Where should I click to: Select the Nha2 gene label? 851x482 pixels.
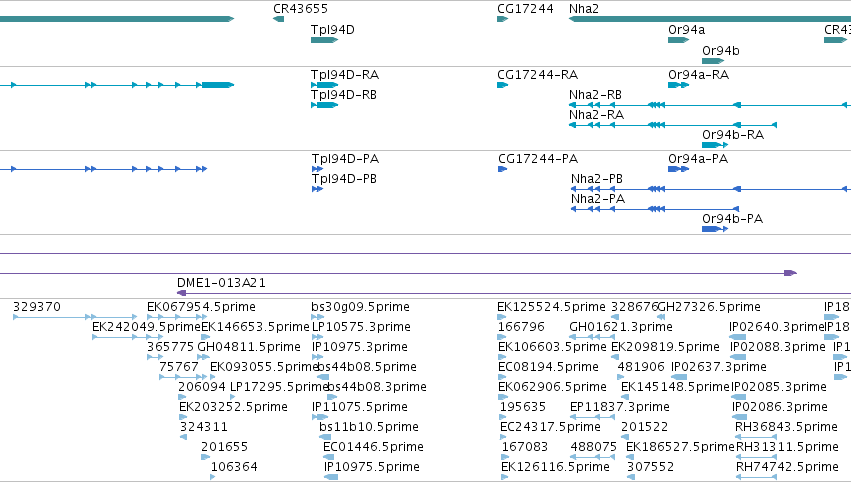[583, 9]
